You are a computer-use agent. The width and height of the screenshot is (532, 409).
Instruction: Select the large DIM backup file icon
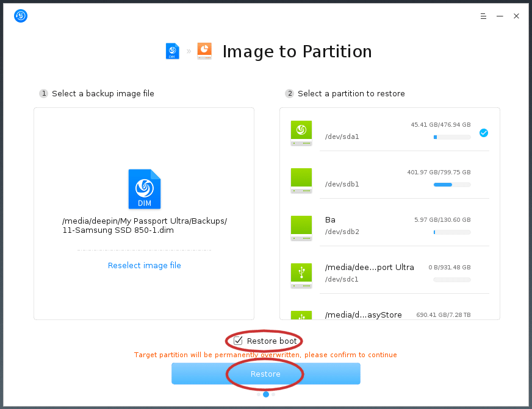pyautogui.click(x=145, y=189)
